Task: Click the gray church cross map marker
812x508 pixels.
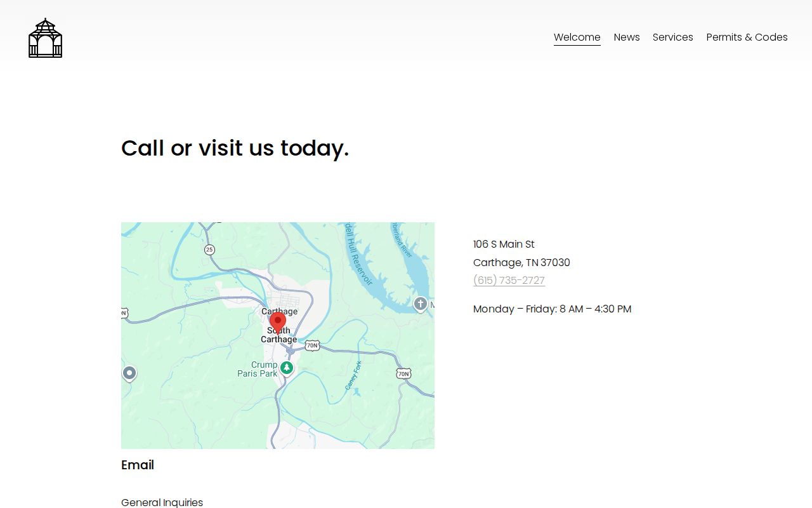Action: pyautogui.click(x=420, y=304)
